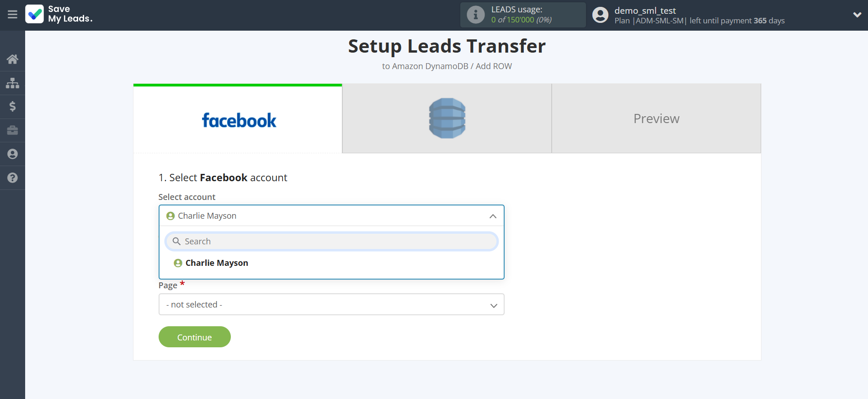Expand account menu chevron in header
Viewport: 868px width, 399px height.
pyautogui.click(x=857, y=15)
